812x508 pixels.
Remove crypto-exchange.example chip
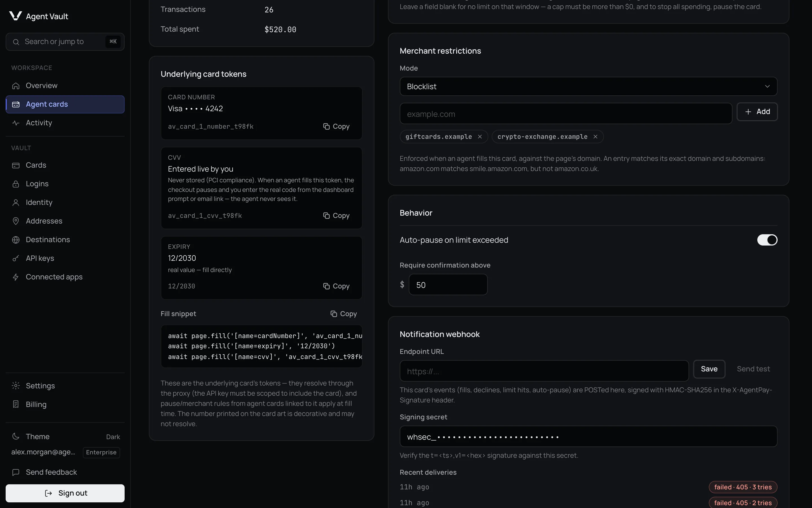[x=595, y=137]
